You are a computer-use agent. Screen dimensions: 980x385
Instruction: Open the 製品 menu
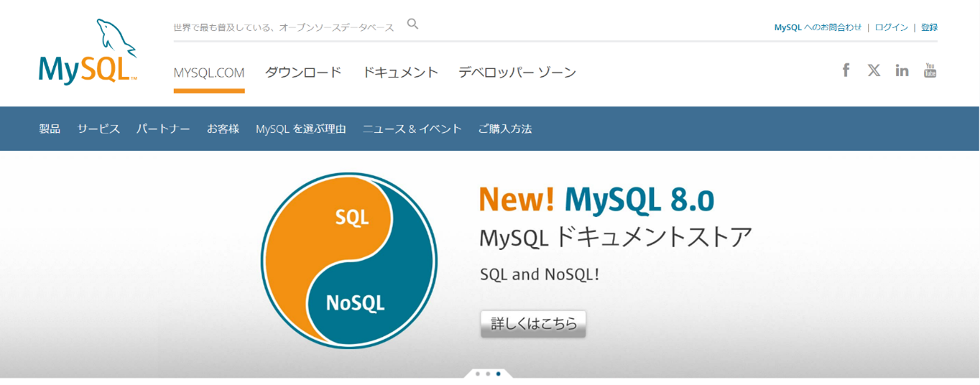pos(50,129)
